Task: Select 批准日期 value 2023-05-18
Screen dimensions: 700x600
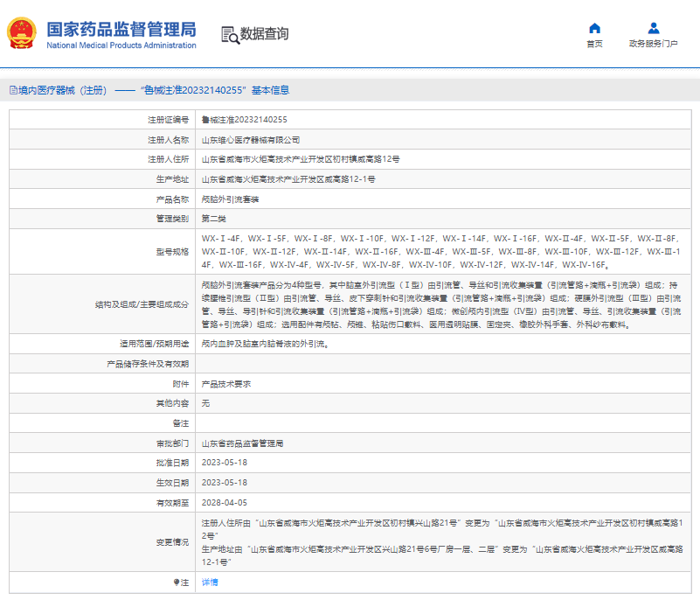Action: (224, 463)
